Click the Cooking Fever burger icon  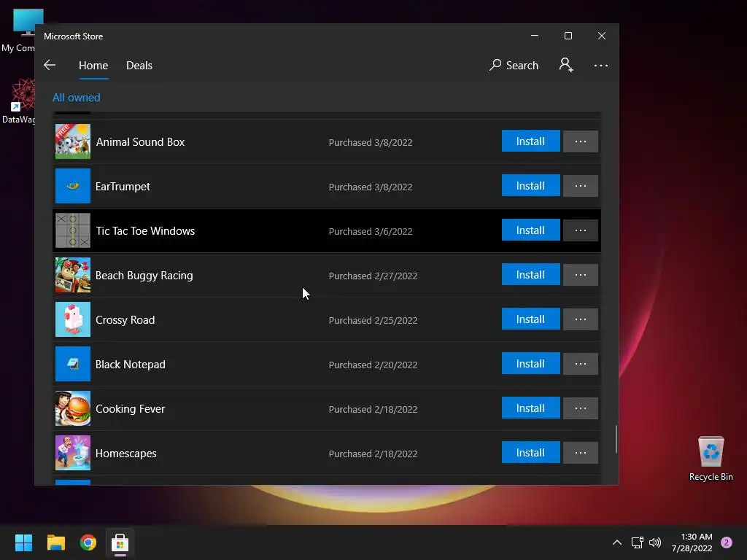pos(73,408)
